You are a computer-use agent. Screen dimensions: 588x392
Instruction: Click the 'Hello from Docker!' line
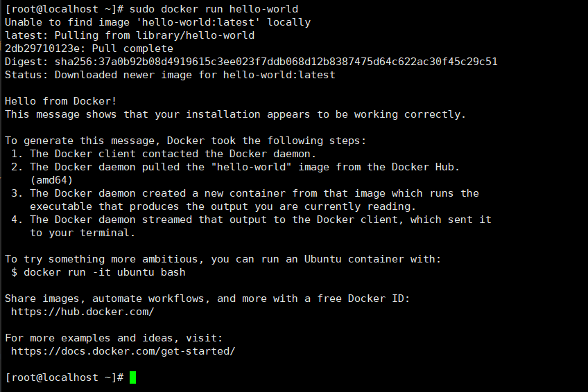tap(61, 101)
